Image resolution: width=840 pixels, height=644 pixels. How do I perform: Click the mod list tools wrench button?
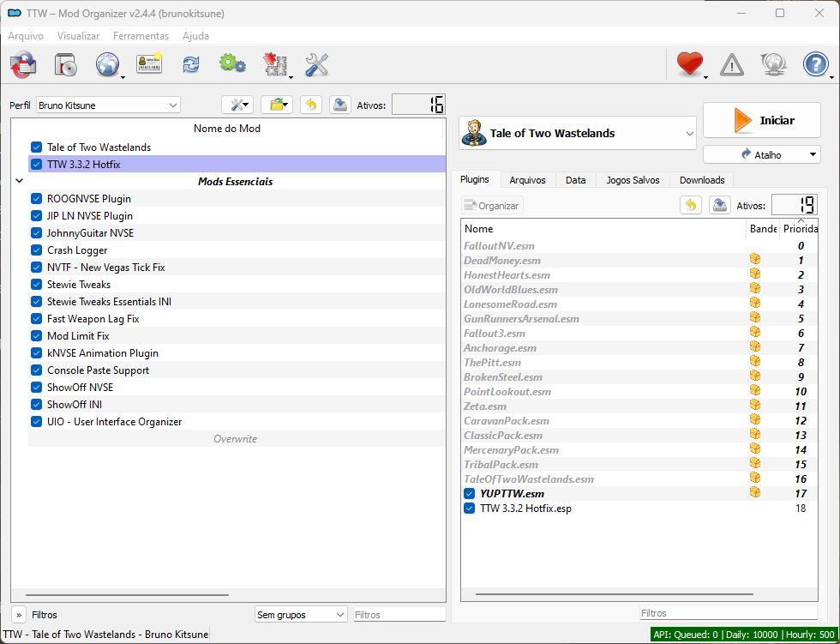[237, 105]
